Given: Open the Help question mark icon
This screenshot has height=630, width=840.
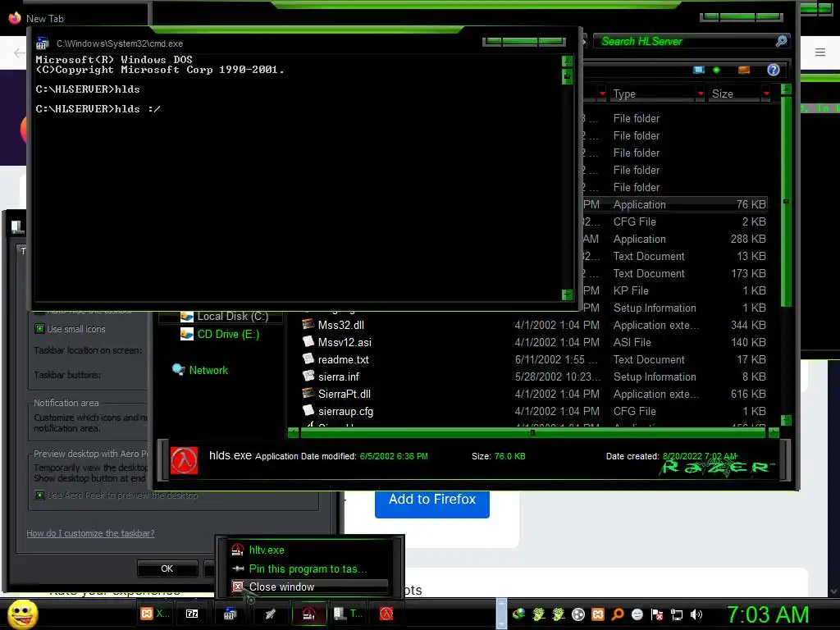Looking at the screenshot, I should click(773, 70).
